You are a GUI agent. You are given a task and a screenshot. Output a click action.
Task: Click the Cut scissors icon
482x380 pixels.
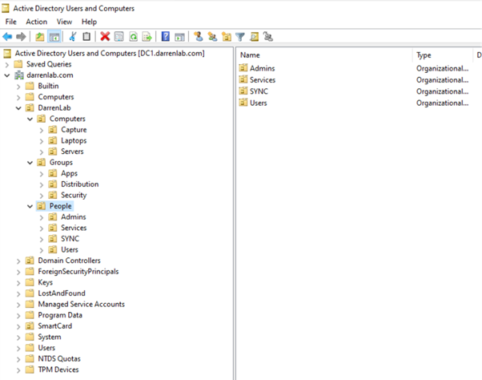[x=72, y=37]
